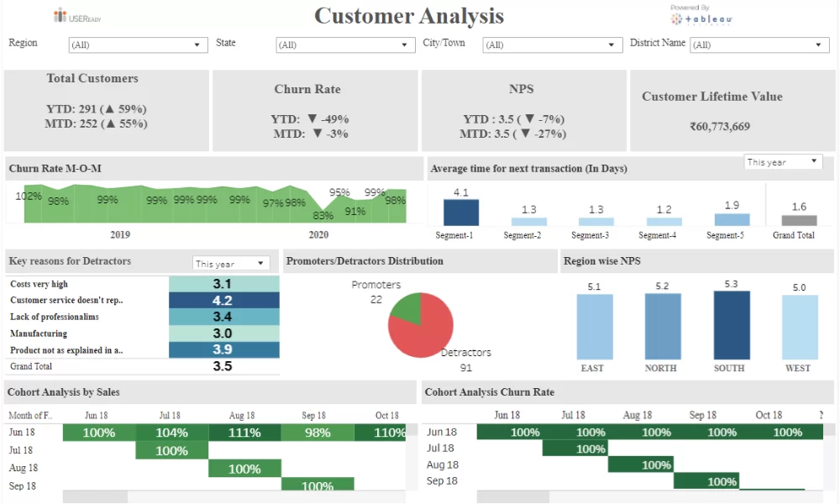The width and height of the screenshot is (840, 504).
Task: Click the Churn Rate KPI card
Action: point(315,110)
